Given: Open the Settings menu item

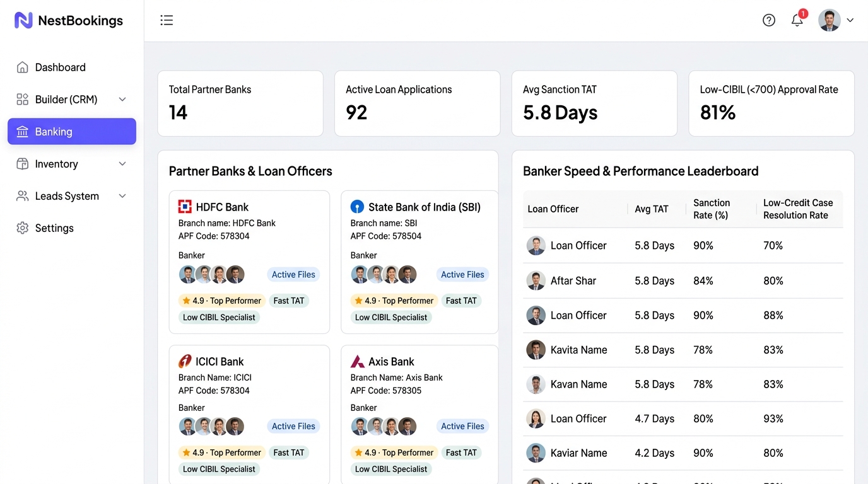Looking at the screenshot, I should tap(72, 228).
